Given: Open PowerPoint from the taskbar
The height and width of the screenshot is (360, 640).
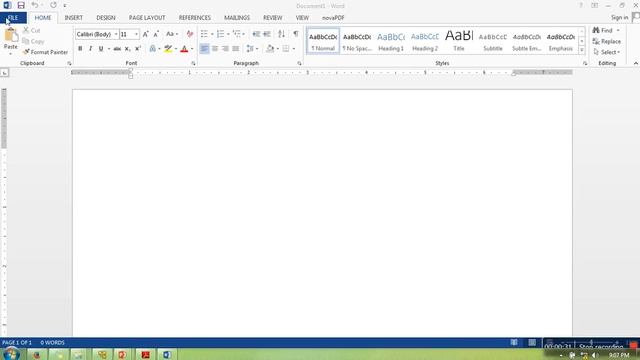Looking at the screenshot, I should pyautogui.click(x=122, y=355).
